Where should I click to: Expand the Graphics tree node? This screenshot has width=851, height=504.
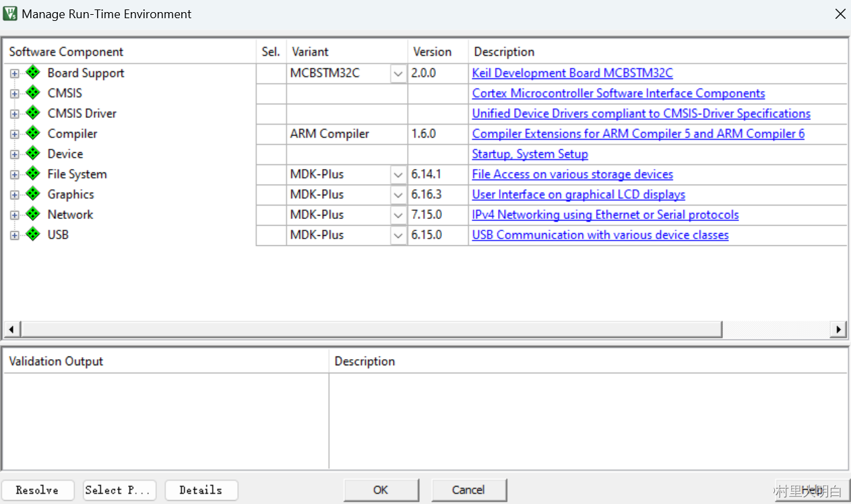click(x=15, y=195)
